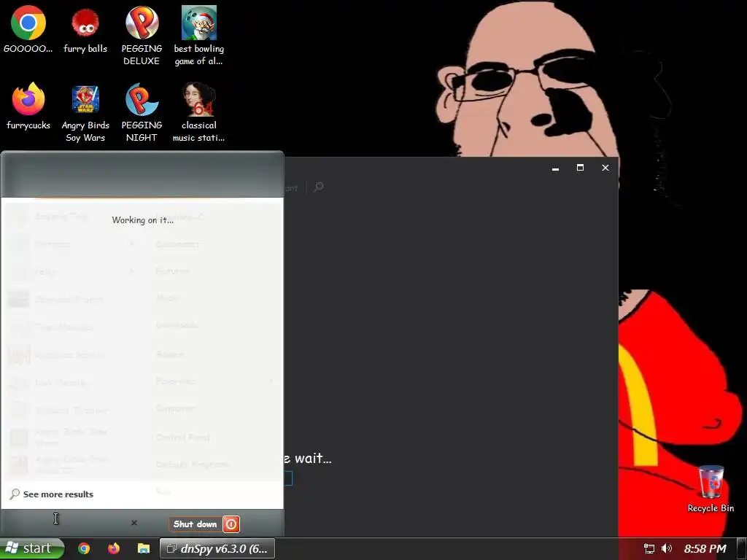
Task: Click the Working on it... text
Action: [142, 220]
